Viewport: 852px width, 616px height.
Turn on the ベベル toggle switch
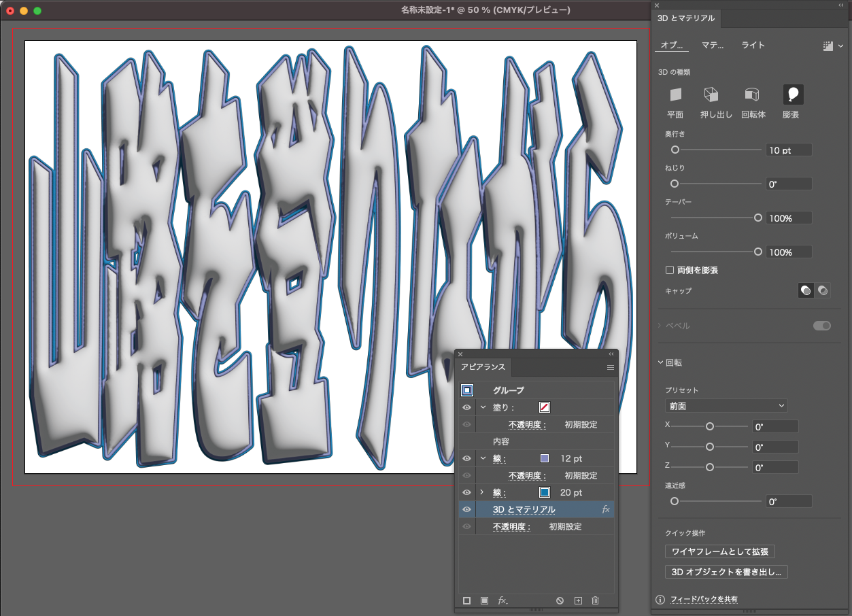tap(821, 326)
